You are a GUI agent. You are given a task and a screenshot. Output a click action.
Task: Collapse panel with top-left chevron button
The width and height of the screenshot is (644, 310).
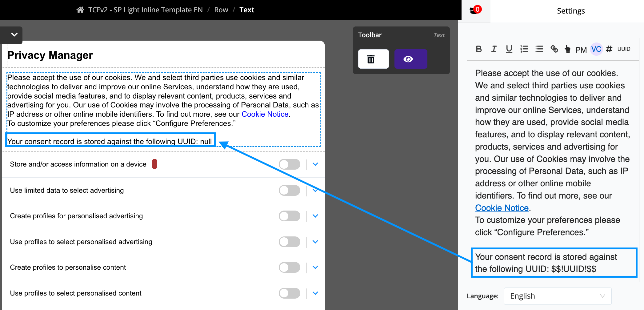[x=14, y=34]
